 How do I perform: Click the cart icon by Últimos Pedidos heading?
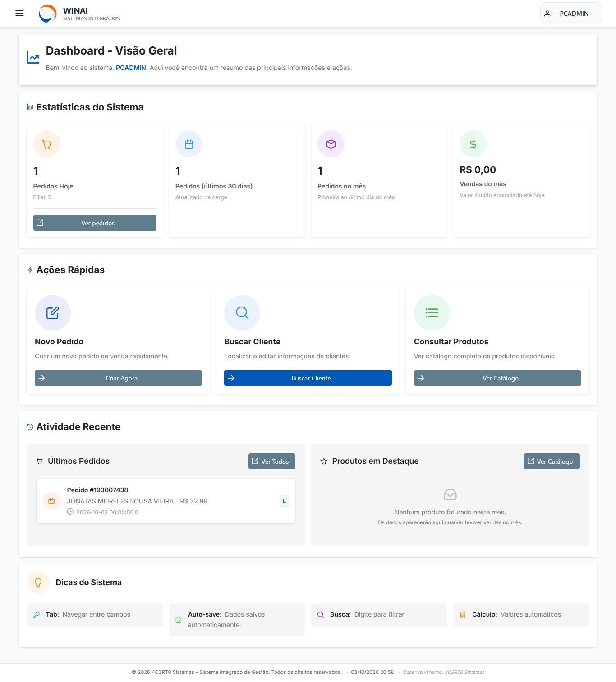coord(40,461)
